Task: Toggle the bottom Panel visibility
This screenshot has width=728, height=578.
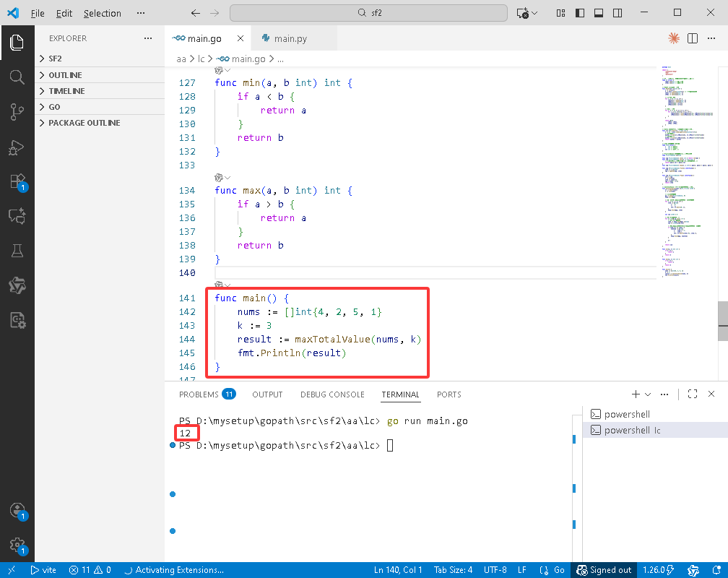Action: (x=599, y=13)
